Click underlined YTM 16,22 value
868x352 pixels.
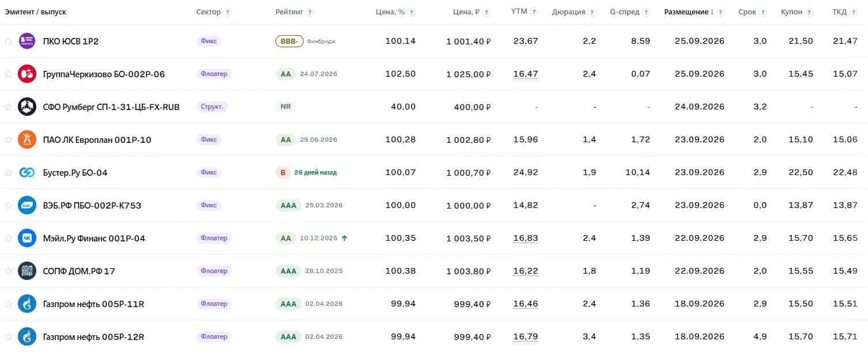click(525, 271)
